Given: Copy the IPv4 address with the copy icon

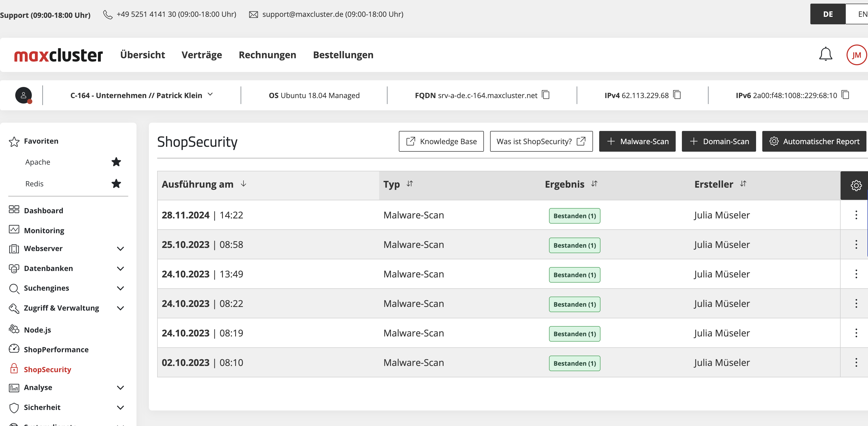Looking at the screenshot, I should tap(677, 95).
